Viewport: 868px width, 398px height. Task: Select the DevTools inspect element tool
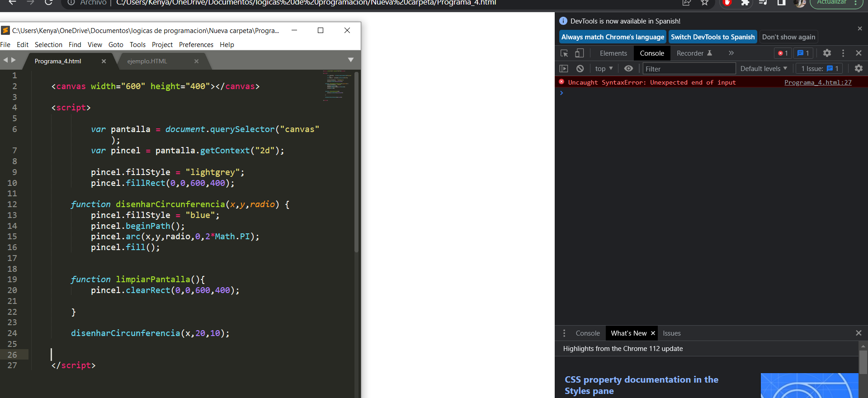pos(564,53)
